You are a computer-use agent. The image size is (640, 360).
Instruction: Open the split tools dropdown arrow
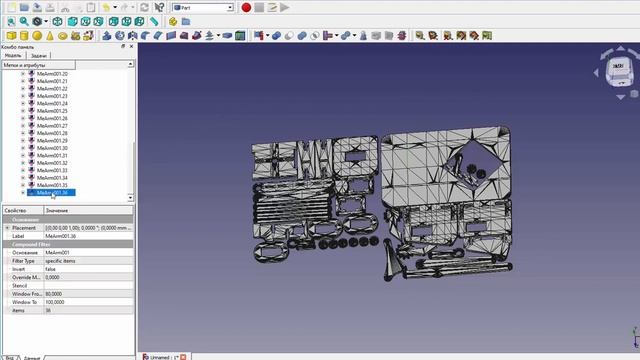point(354,36)
